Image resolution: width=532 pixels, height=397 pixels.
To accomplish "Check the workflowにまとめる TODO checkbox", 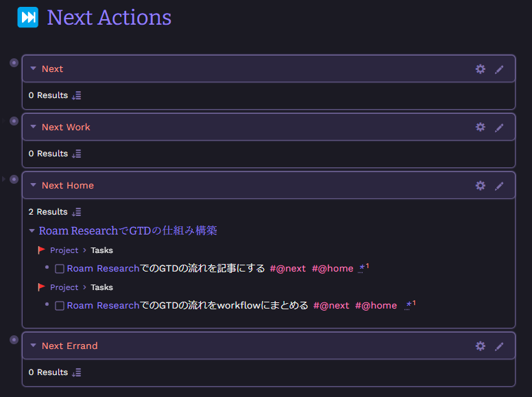I will (x=60, y=306).
